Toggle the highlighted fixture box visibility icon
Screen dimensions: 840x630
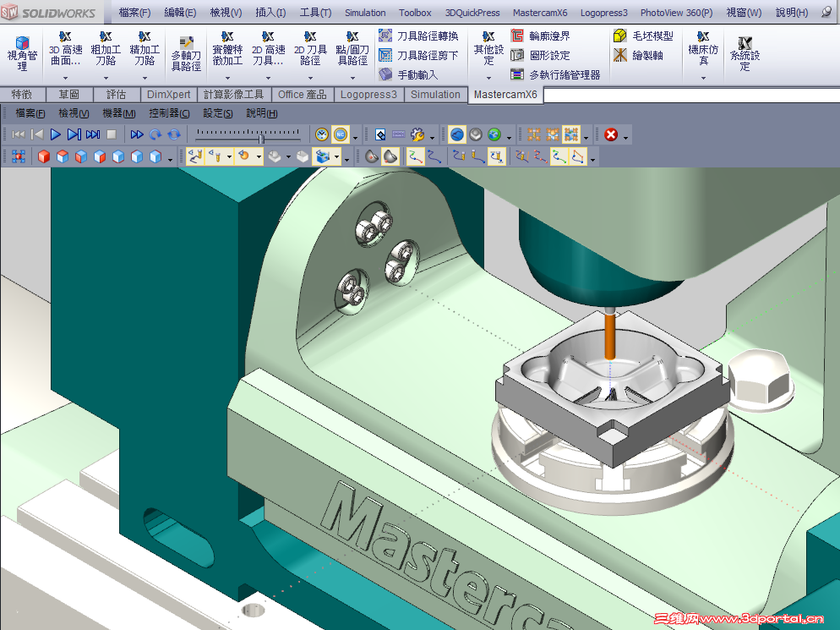pos(323,156)
